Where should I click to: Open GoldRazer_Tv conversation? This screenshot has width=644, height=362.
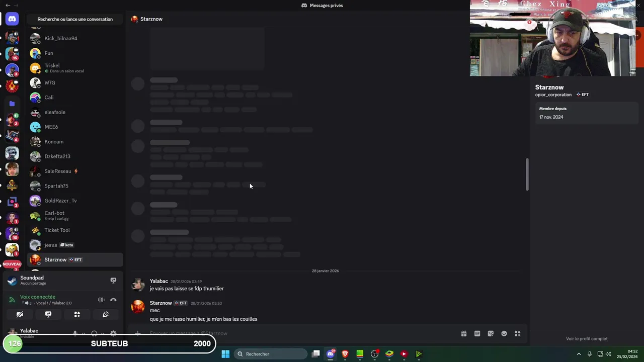click(75, 201)
